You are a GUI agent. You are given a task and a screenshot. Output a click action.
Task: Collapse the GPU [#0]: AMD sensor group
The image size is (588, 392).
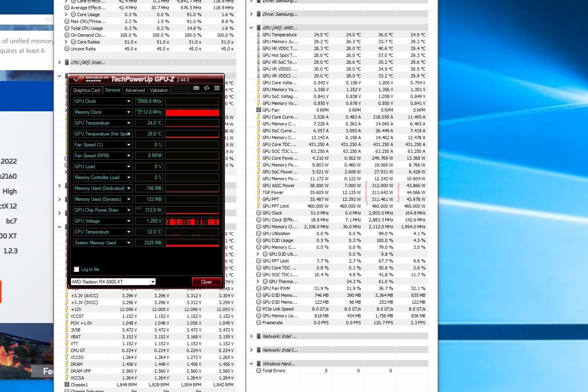coord(251,28)
